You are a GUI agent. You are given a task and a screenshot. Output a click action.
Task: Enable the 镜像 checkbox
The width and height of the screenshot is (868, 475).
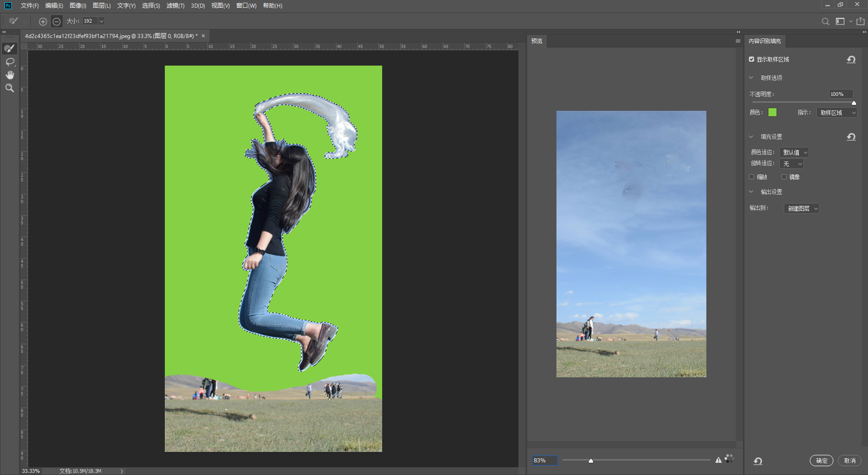(x=784, y=177)
